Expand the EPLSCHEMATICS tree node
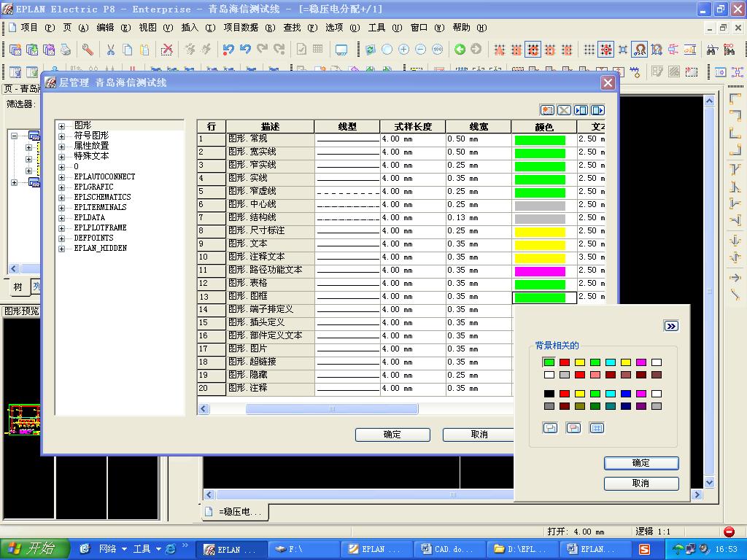This screenshot has width=747, height=560. tap(61, 198)
